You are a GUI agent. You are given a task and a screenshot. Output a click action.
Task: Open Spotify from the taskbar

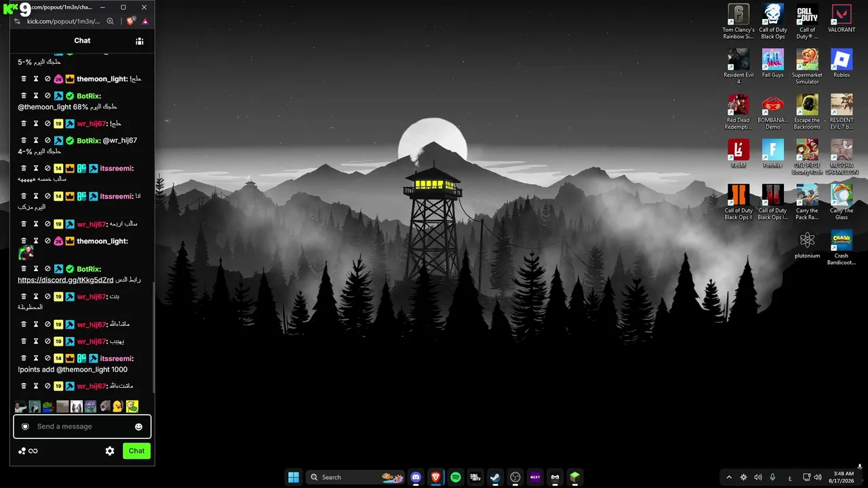(456, 477)
